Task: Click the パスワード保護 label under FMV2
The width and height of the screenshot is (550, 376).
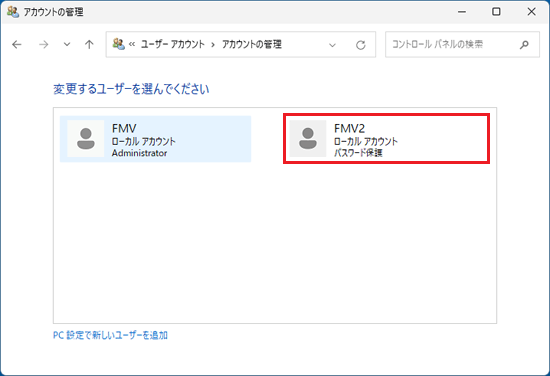Action: [x=358, y=153]
